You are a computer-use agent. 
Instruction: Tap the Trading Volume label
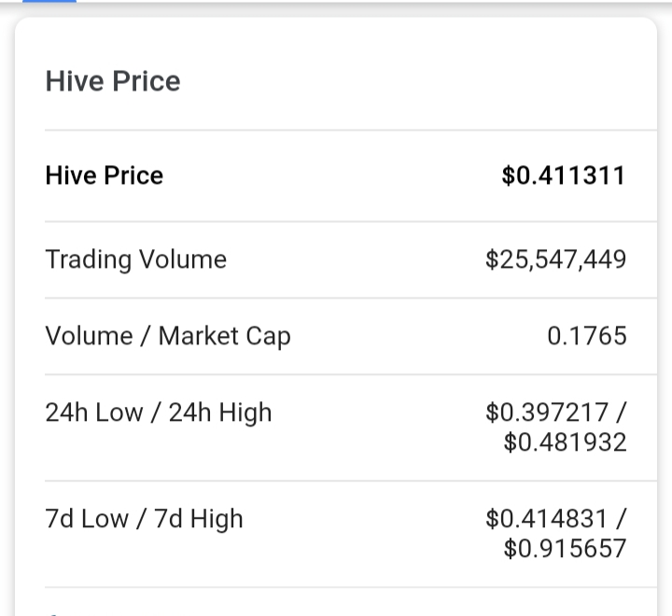point(135,259)
